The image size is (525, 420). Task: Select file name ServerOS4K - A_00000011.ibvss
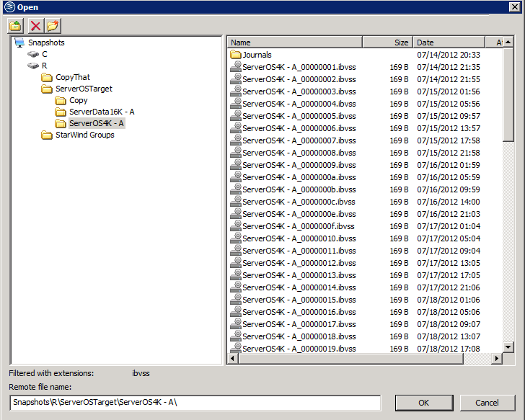[299, 251]
